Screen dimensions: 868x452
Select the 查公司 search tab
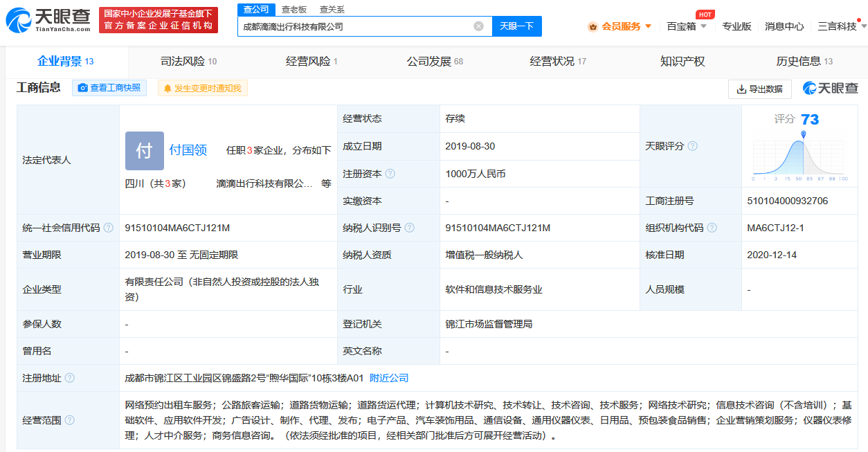(256, 9)
